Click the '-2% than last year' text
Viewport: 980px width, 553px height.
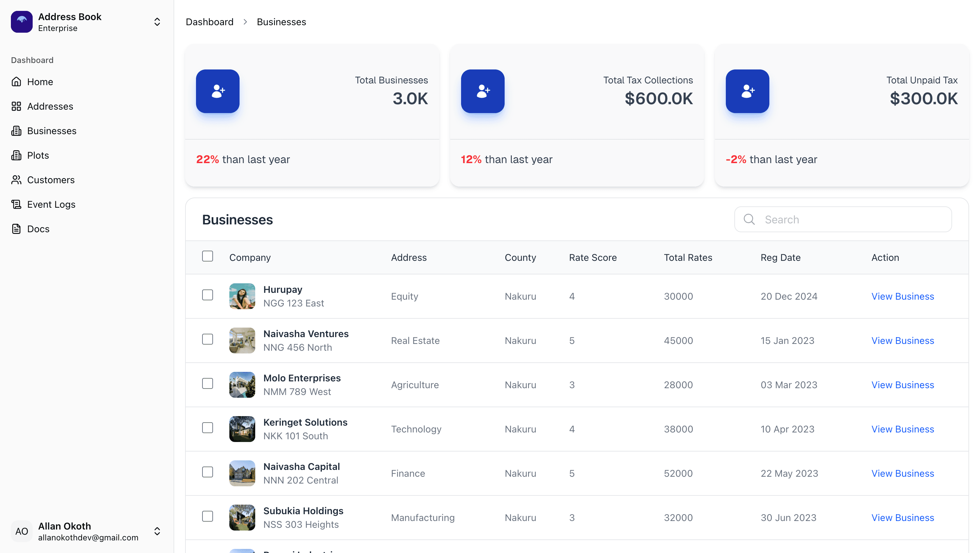771,159
